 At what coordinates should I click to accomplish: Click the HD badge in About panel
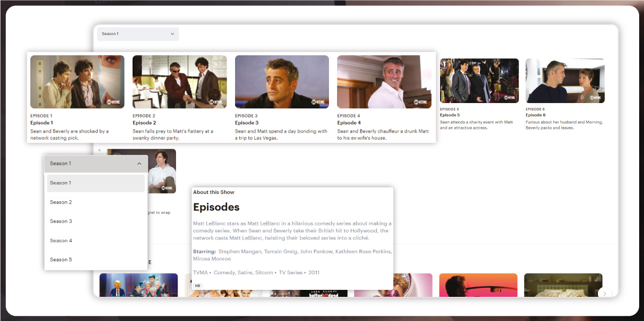coord(197,286)
